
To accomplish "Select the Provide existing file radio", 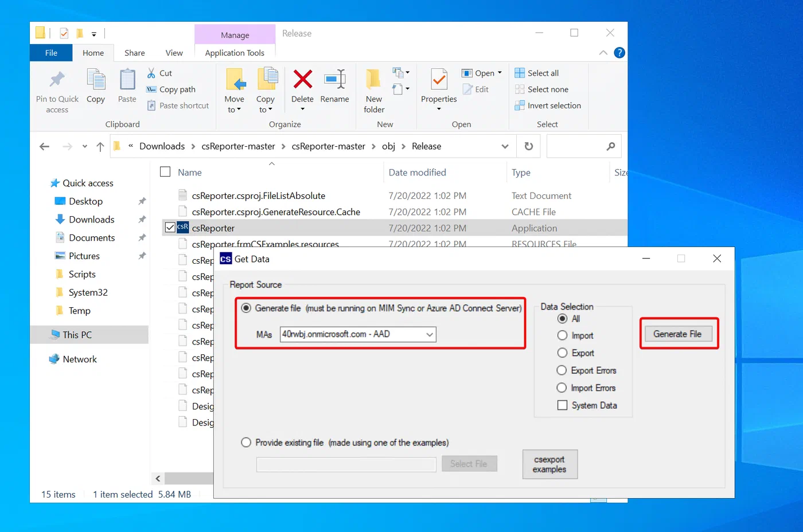I will click(x=246, y=443).
